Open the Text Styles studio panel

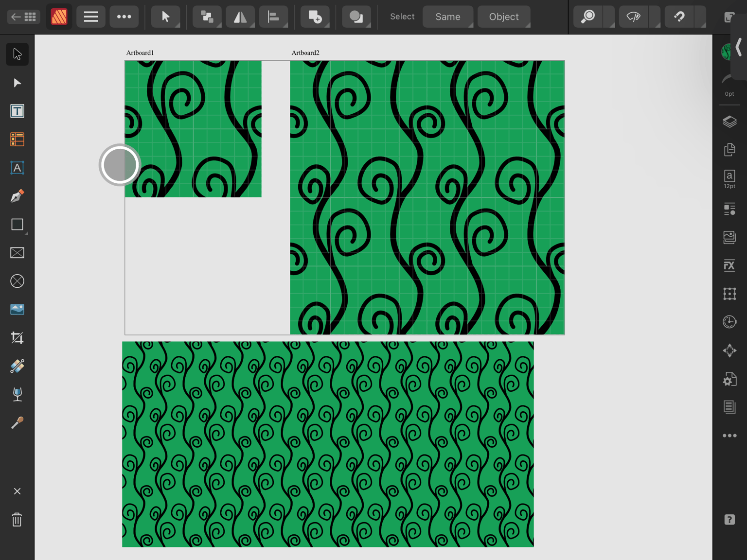(729, 209)
